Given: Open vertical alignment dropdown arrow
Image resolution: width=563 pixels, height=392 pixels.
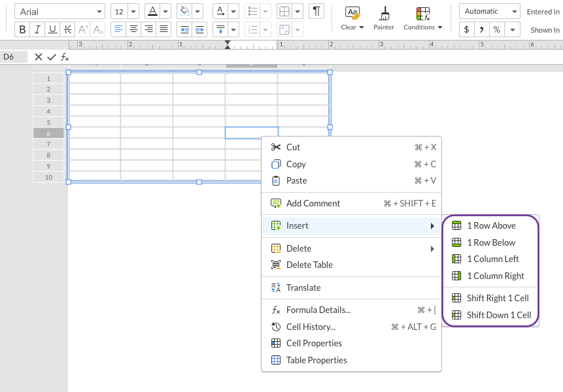Looking at the screenshot, I should pyautogui.click(x=233, y=29).
